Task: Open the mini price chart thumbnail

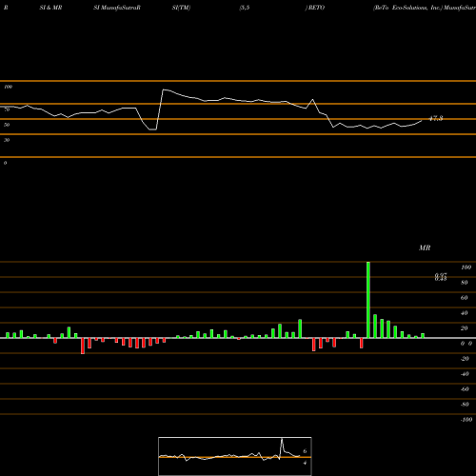Action: (235, 456)
